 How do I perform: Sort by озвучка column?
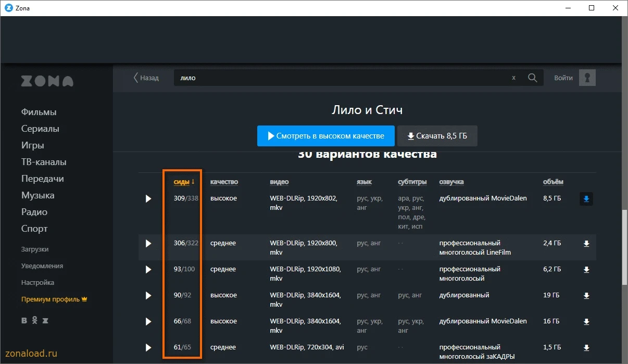click(x=451, y=182)
